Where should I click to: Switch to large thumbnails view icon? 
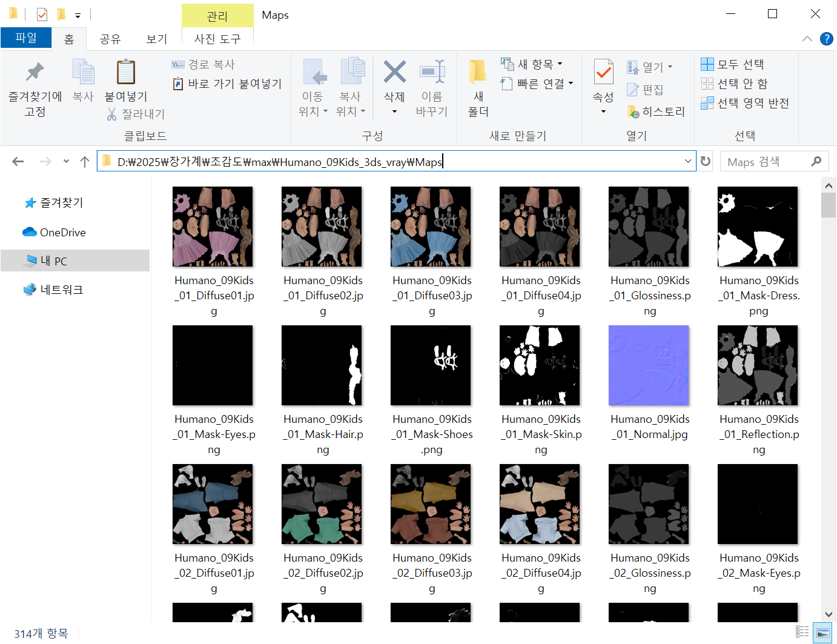point(822,632)
